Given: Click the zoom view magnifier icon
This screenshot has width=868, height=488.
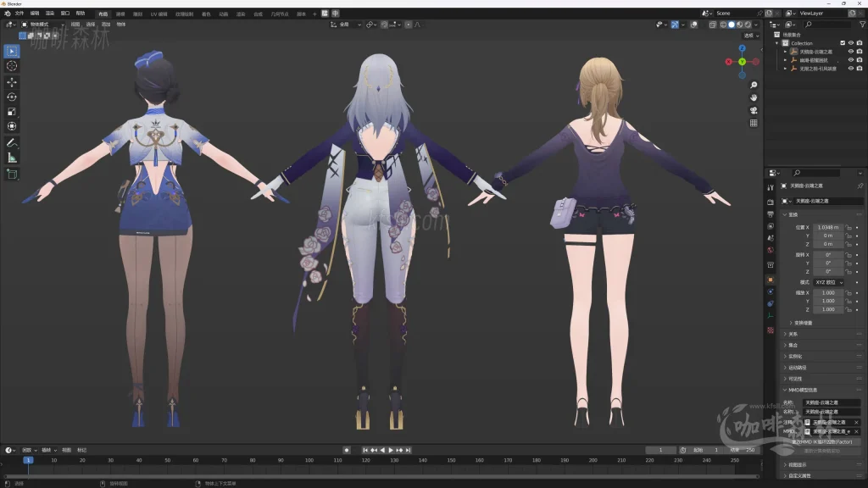Looking at the screenshot, I should click(754, 86).
